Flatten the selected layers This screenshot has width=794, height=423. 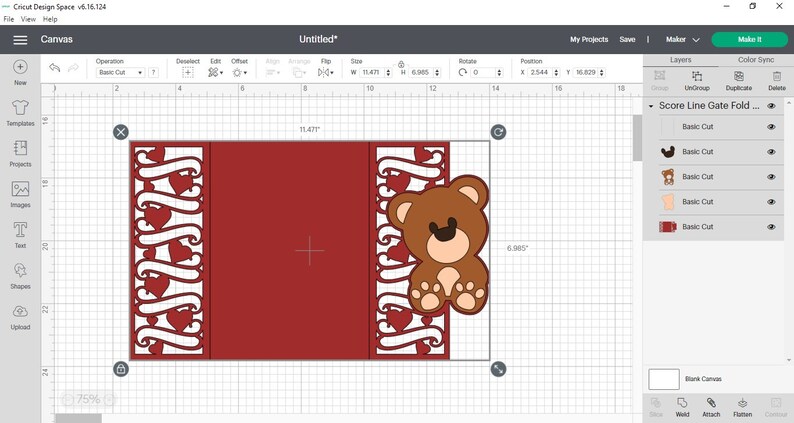pyautogui.click(x=742, y=407)
